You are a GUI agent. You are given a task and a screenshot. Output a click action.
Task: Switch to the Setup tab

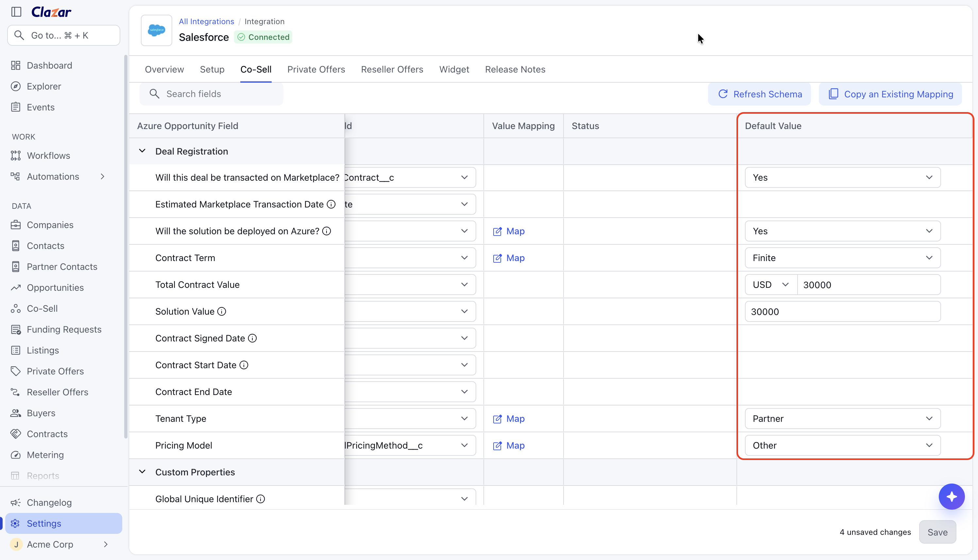212,70
